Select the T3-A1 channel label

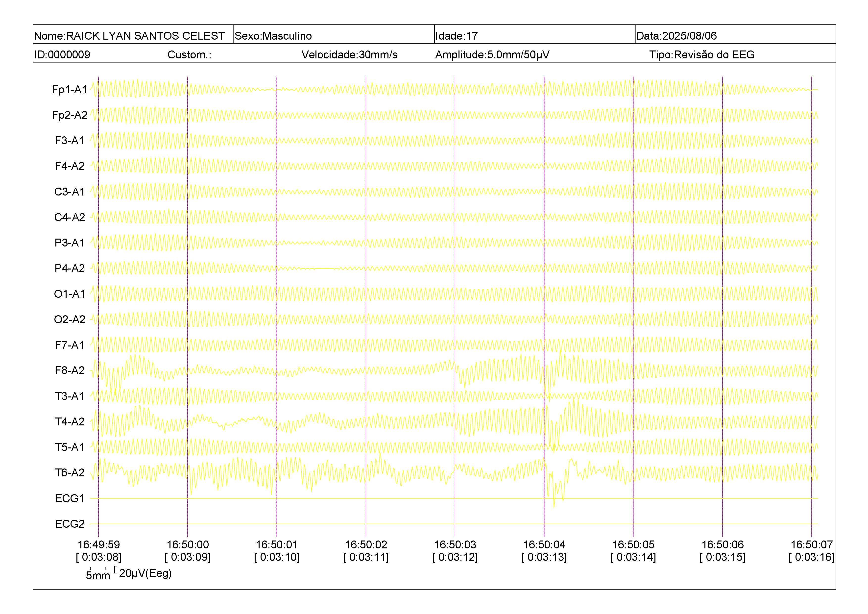70,396
